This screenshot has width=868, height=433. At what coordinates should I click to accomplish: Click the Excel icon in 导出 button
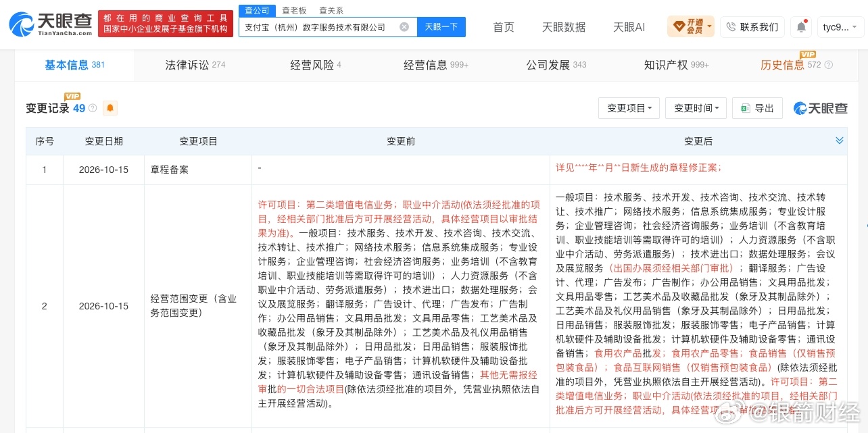point(746,108)
